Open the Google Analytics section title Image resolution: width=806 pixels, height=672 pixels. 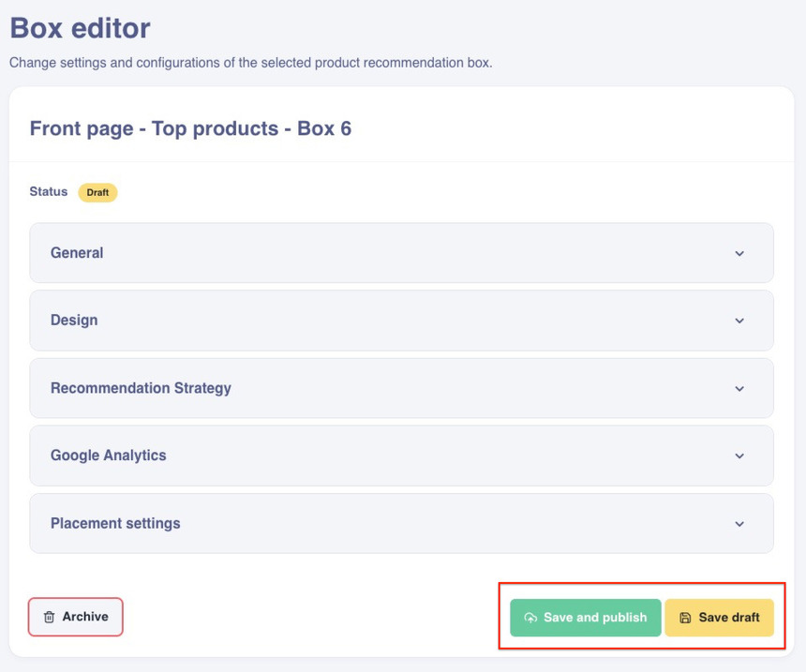[108, 455]
